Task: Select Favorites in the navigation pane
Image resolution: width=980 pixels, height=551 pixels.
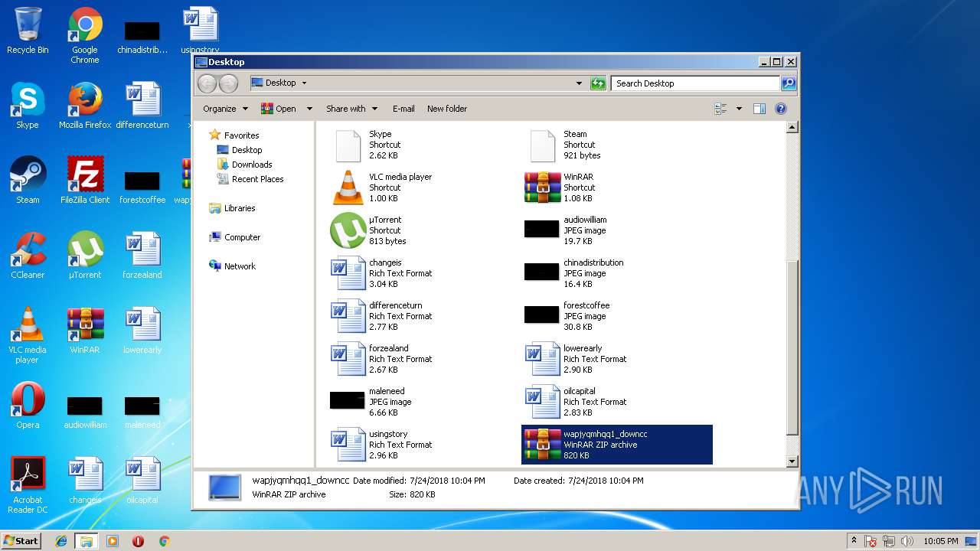Action: coord(234,135)
